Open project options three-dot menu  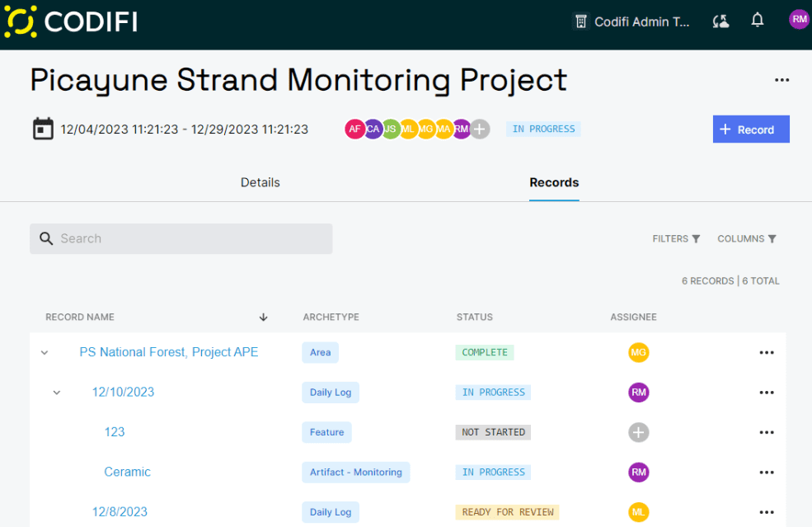click(x=781, y=80)
